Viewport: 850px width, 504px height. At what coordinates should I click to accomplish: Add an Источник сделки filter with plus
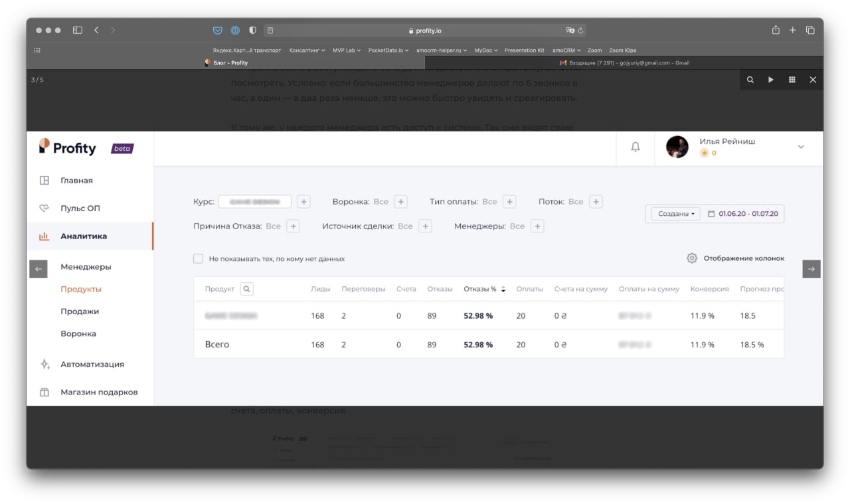tap(425, 226)
